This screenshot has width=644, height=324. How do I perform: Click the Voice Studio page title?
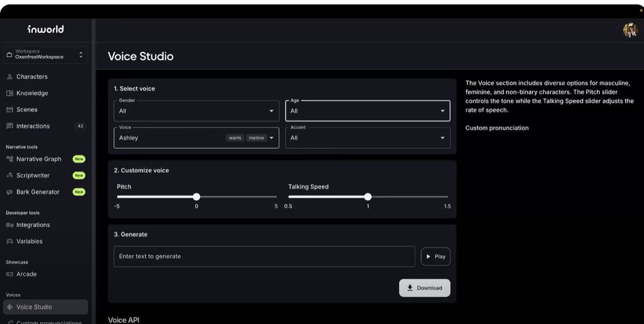140,56
